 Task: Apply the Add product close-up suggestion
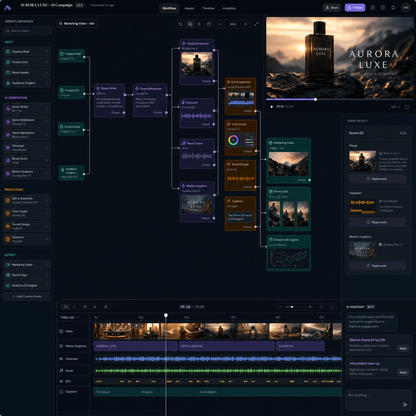[403, 372]
